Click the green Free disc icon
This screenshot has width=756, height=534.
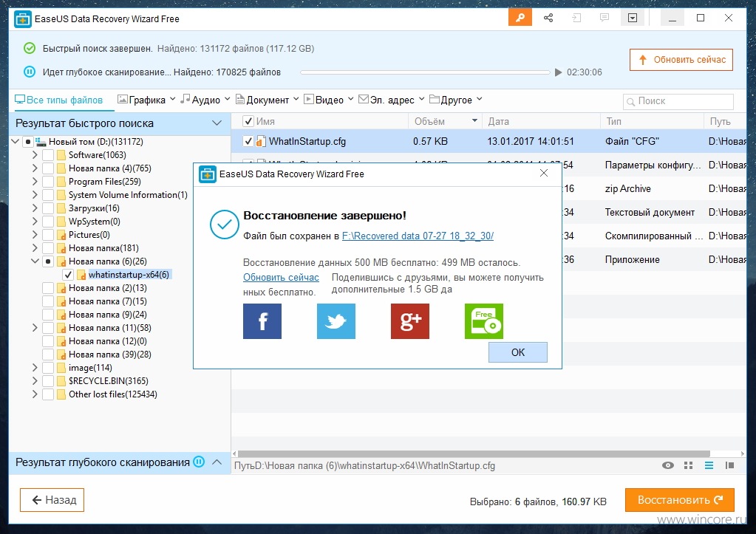[x=483, y=321]
